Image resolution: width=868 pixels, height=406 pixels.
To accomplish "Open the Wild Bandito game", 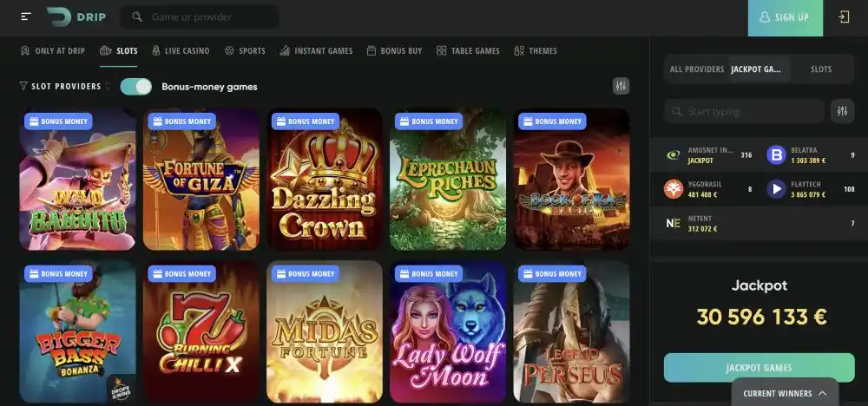I will tap(77, 180).
